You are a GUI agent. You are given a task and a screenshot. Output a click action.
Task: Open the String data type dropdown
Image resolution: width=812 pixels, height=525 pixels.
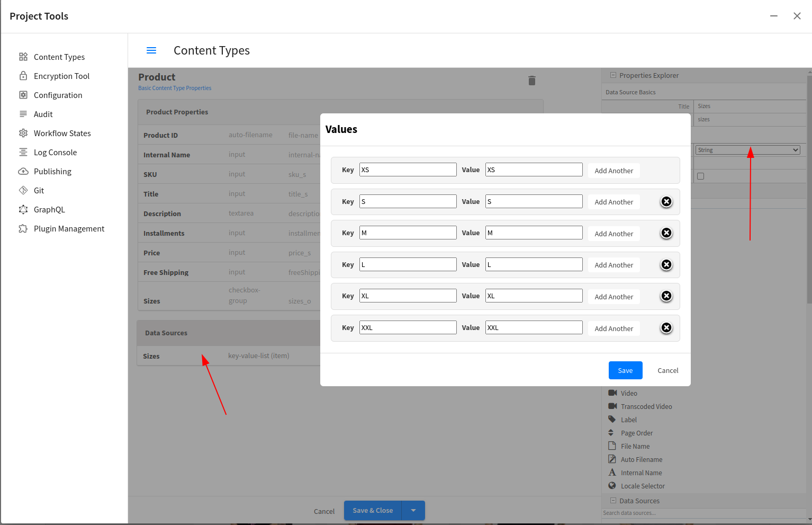click(747, 150)
